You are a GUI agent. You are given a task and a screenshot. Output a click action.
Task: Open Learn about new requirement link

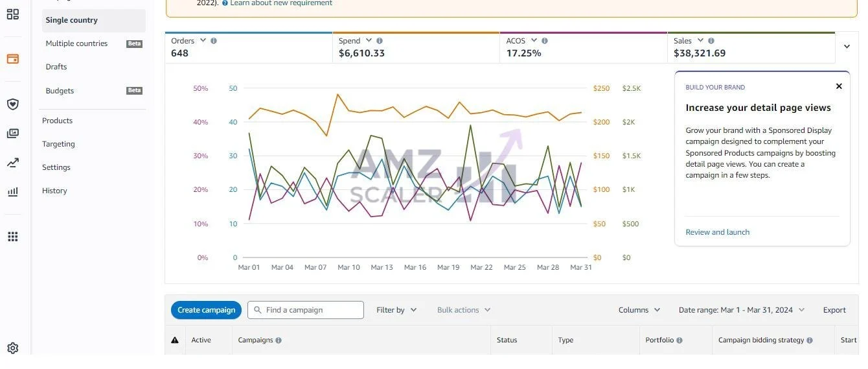tap(281, 3)
